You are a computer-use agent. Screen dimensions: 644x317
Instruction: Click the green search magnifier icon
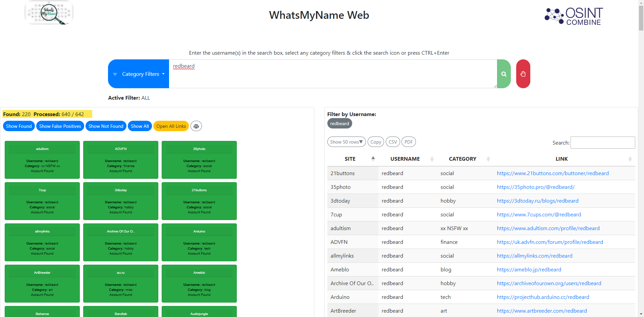click(503, 74)
